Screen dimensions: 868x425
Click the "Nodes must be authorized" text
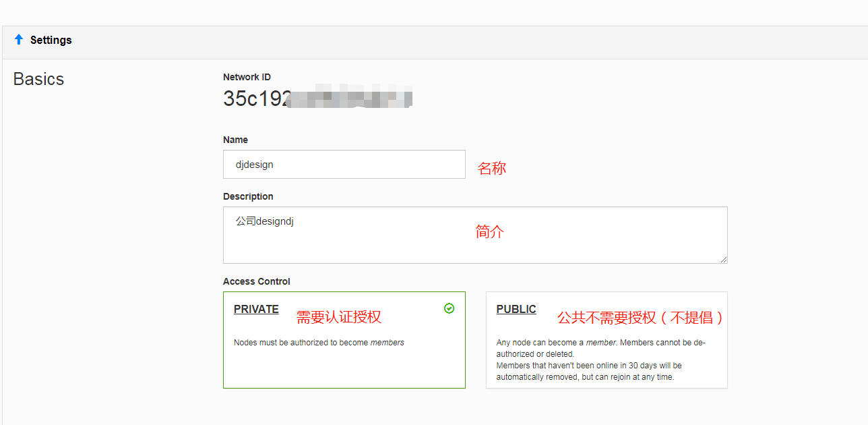click(x=319, y=343)
